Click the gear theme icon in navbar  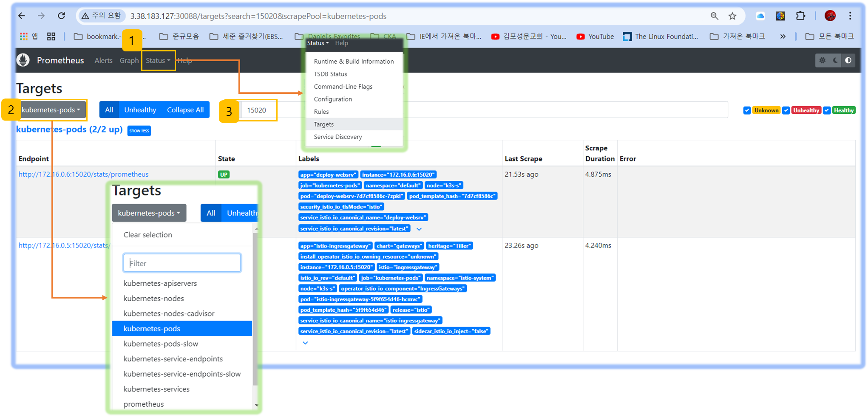coord(823,60)
